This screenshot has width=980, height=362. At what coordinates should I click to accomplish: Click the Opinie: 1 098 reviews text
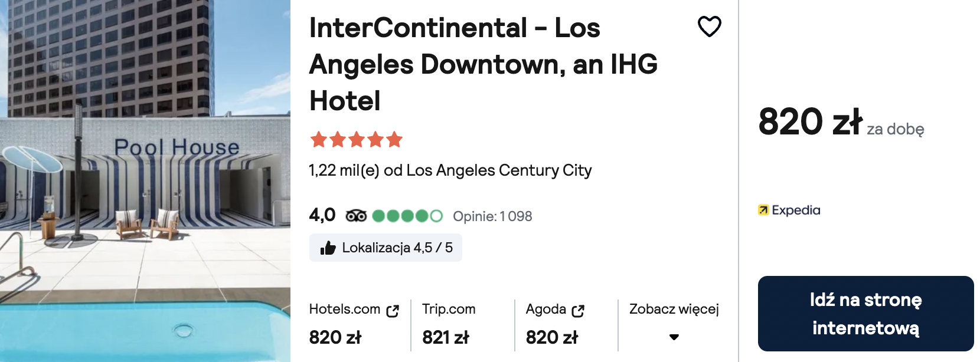point(492,216)
